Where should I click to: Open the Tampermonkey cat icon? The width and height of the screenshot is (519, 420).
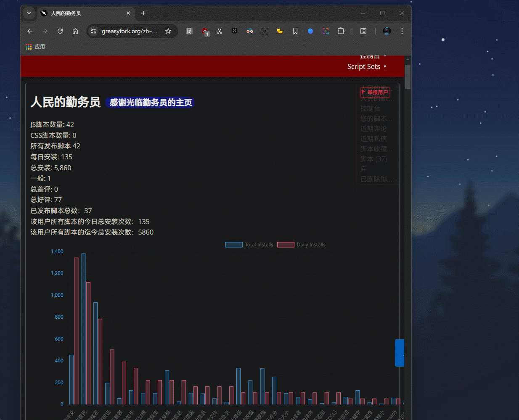[280, 31]
